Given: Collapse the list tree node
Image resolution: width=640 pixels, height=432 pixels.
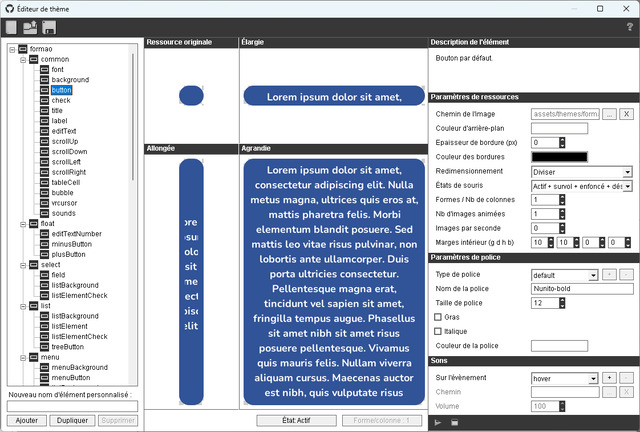Looking at the screenshot, I should click(x=23, y=306).
